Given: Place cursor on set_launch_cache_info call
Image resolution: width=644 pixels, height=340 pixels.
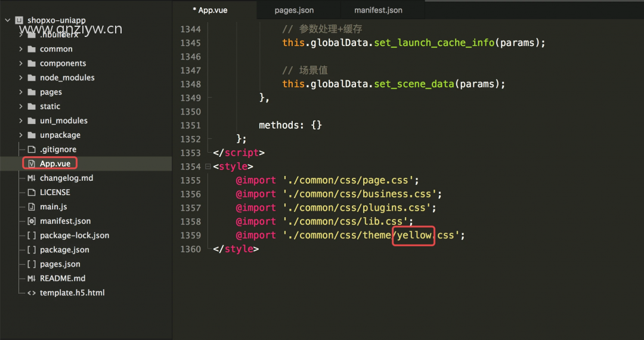Looking at the screenshot, I should [434, 43].
